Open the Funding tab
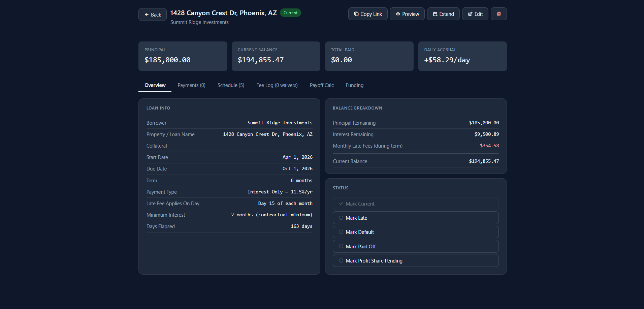Screen dimensions: 644x309 pyautogui.click(x=354, y=85)
